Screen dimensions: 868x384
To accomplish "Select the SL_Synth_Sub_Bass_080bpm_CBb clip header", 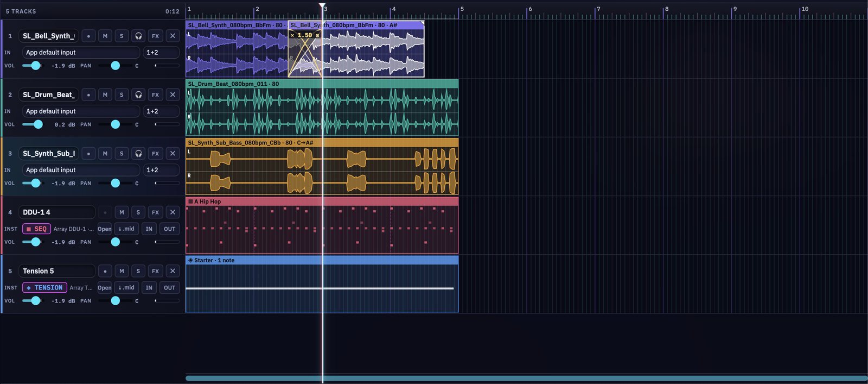I will (322, 142).
